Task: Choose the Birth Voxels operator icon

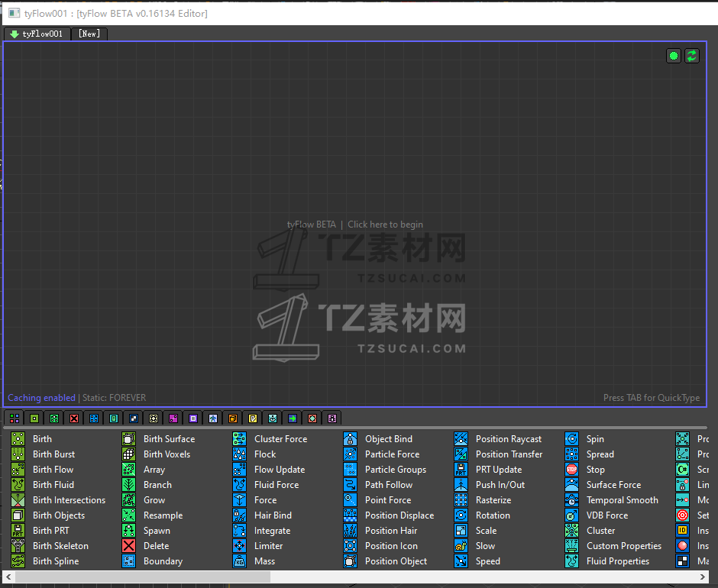Action: [x=128, y=454]
